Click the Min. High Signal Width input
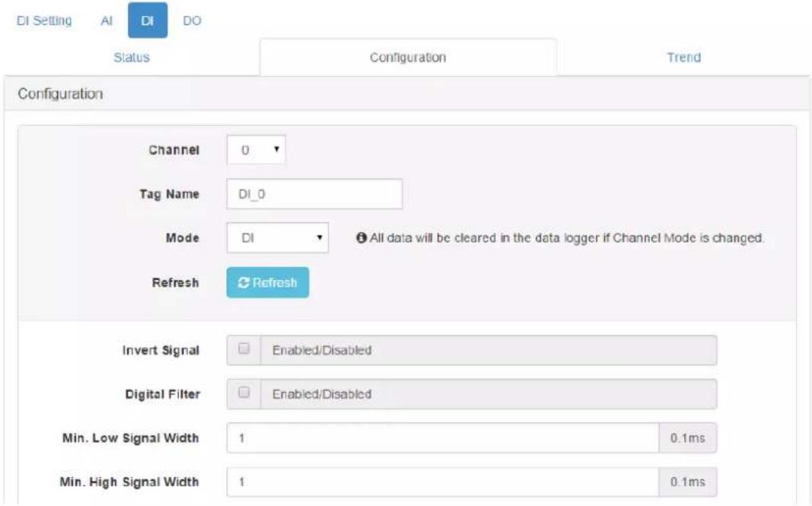Image resolution: width=812 pixels, height=506 pixels. click(x=443, y=482)
